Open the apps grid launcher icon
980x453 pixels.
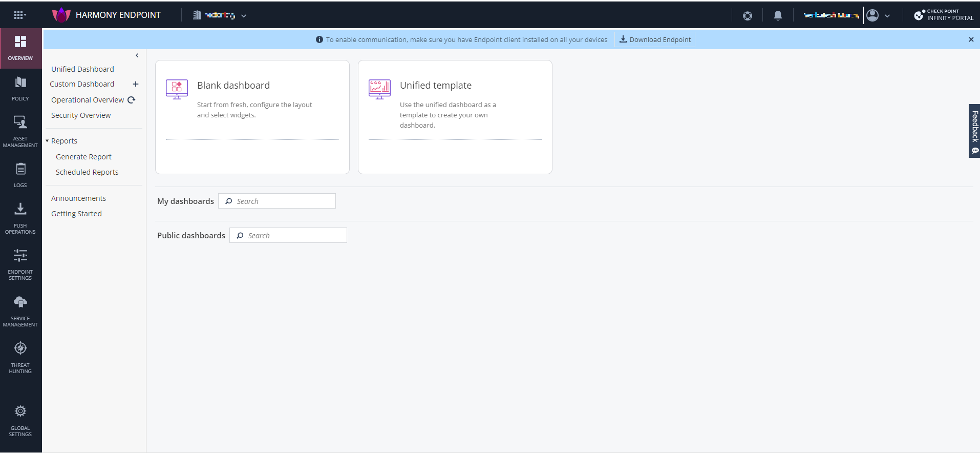pyautogui.click(x=19, y=15)
